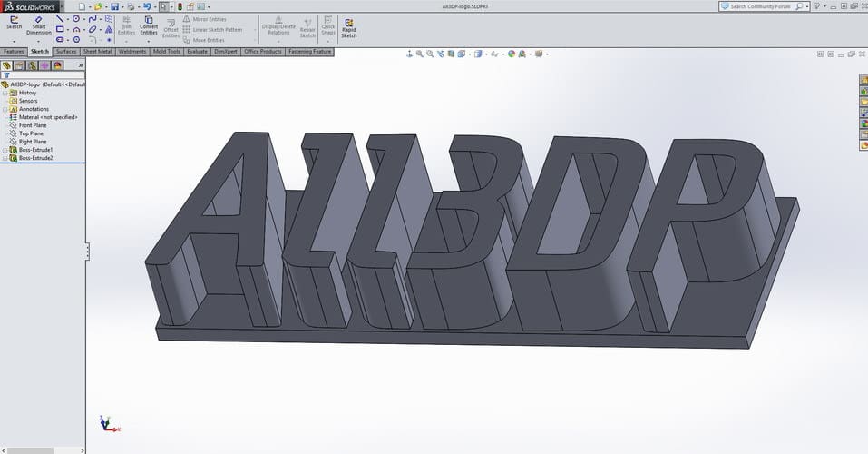This screenshot has width=868, height=454.
Task: Click the Section View icon in the view toolbar
Action: click(451, 54)
